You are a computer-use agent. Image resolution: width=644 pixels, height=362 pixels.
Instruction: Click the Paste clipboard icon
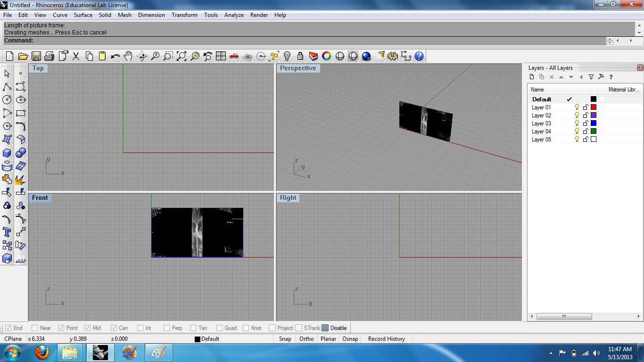pyautogui.click(x=102, y=56)
